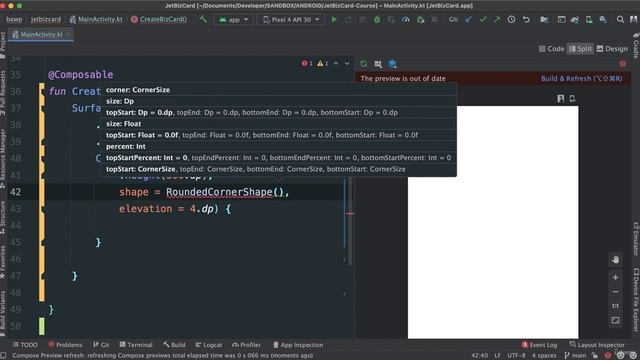Click the 42:40 line position indicator
Image resolution: width=640 pixels, height=360 pixels.
480,356
